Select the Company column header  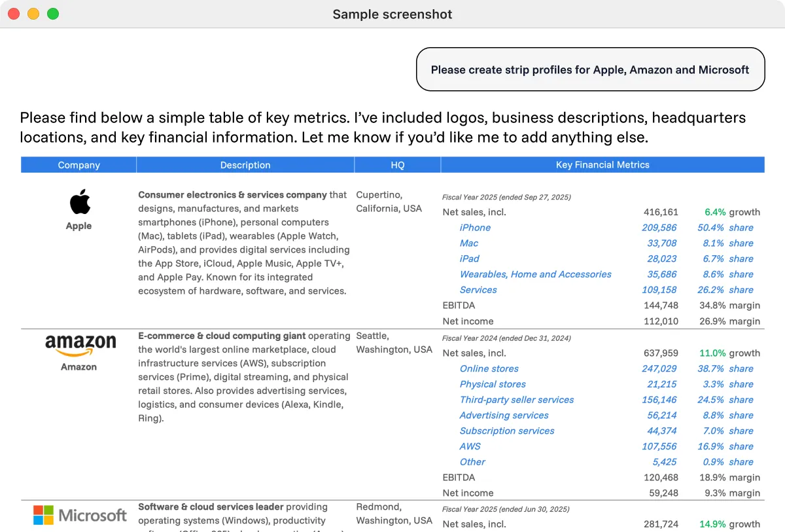pos(78,165)
